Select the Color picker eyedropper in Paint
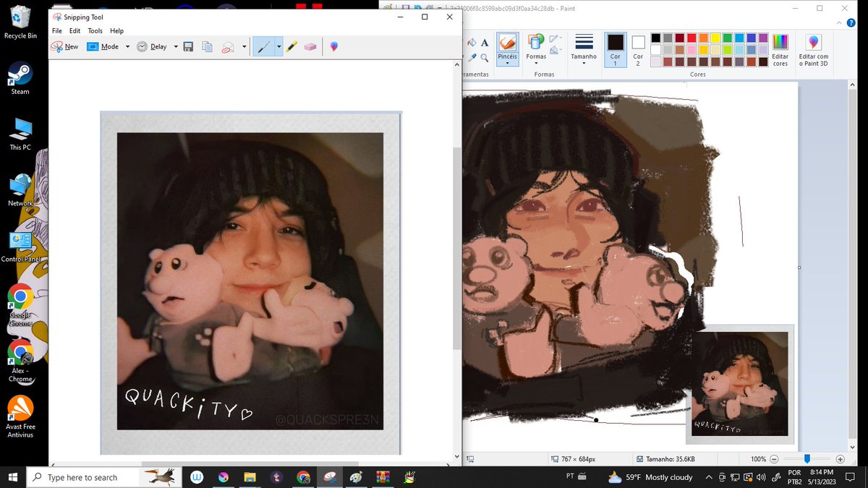 coord(471,58)
